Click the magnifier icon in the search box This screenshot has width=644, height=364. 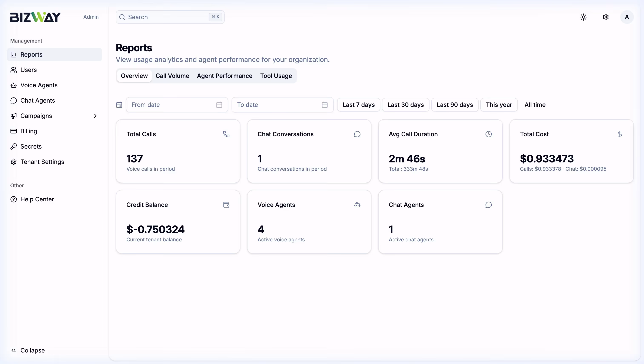tap(122, 17)
